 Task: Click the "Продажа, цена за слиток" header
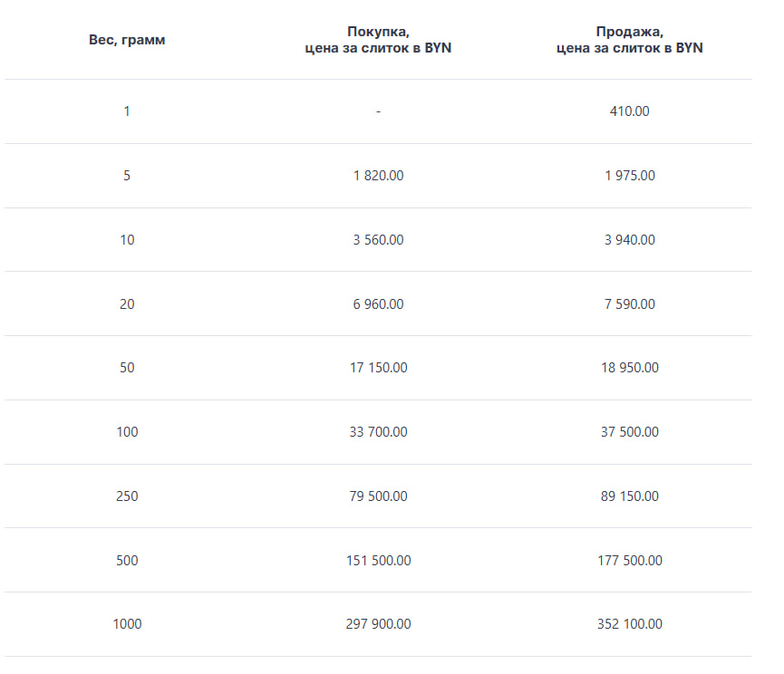click(x=629, y=40)
